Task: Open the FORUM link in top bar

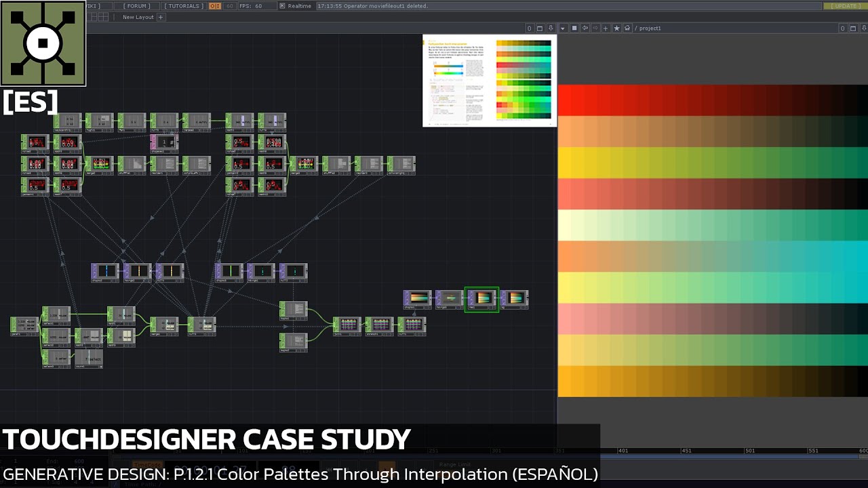Action: pos(137,6)
